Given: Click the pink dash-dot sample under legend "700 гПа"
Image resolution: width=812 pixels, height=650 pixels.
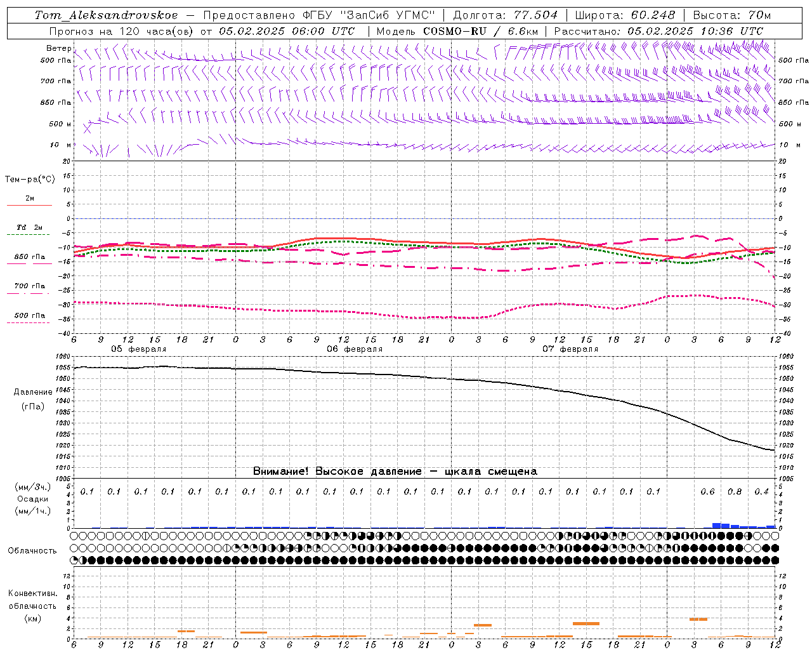Looking at the screenshot, I should [x=28, y=294].
